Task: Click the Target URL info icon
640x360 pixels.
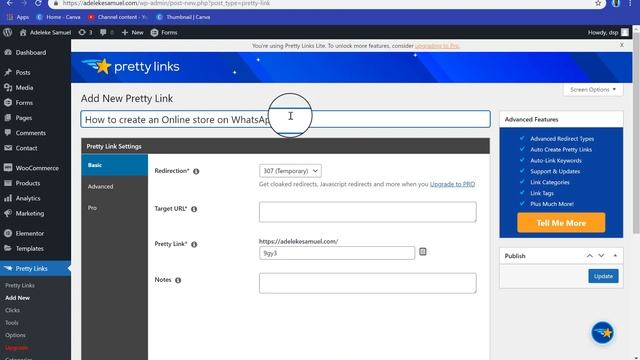Action: (x=194, y=209)
